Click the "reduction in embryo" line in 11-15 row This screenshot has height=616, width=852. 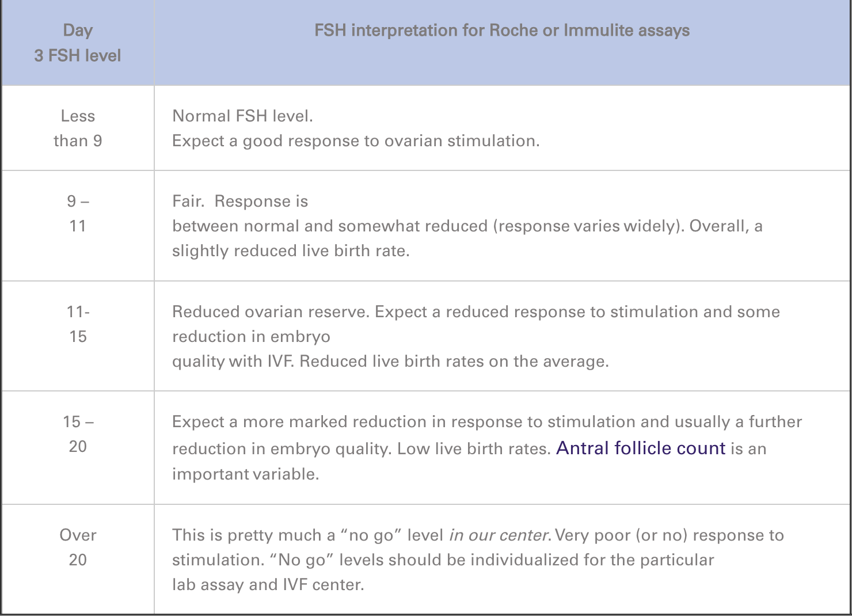[251, 337]
